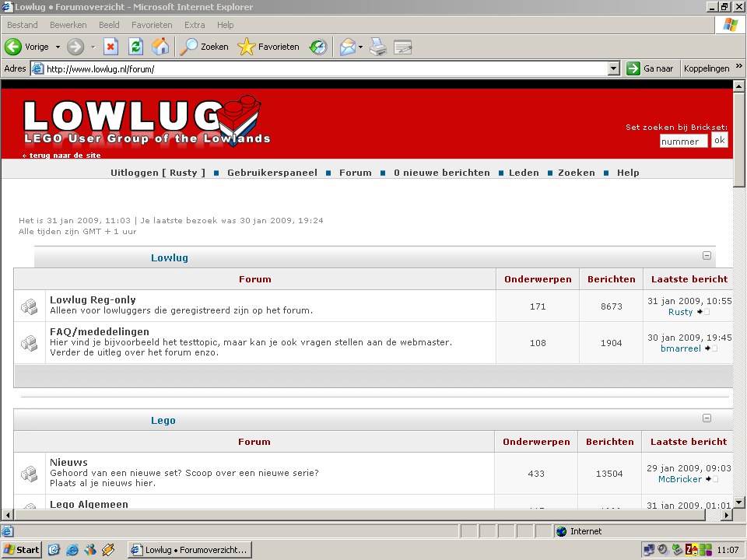This screenshot has width=747, height=560.
Task: Refresh the page with the green arrows icon
Action: [135, 47]
